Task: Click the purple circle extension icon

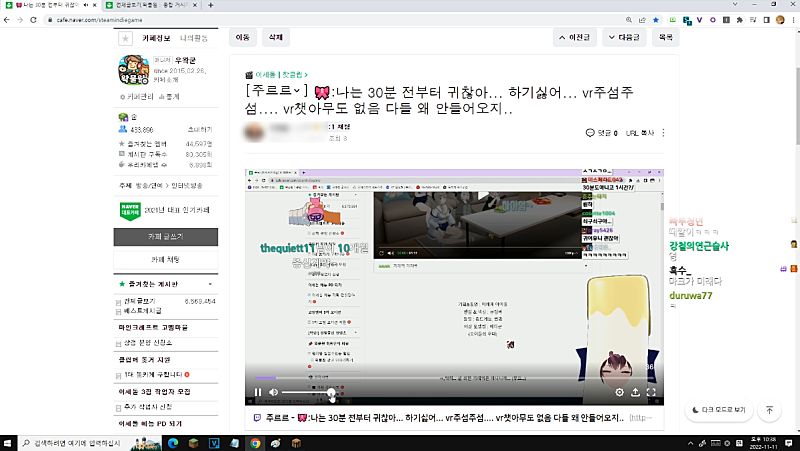Action: pos(713,20)
